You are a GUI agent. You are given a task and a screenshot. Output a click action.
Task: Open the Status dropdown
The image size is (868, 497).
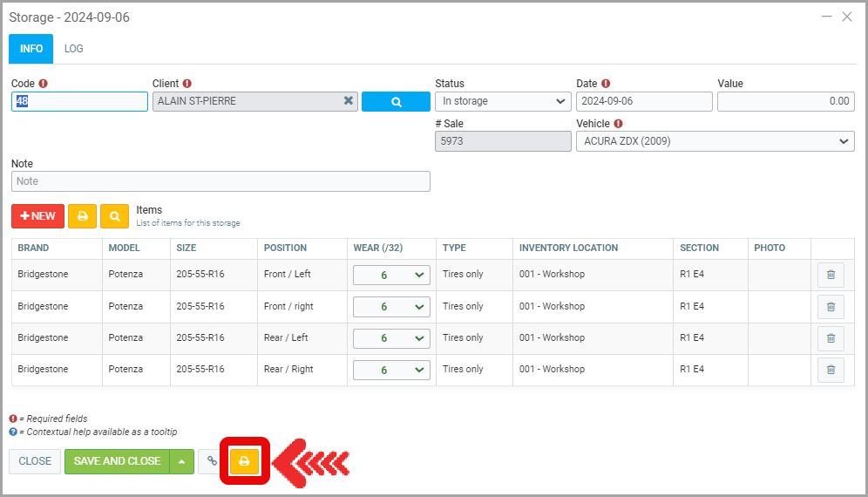pos(503,101)
